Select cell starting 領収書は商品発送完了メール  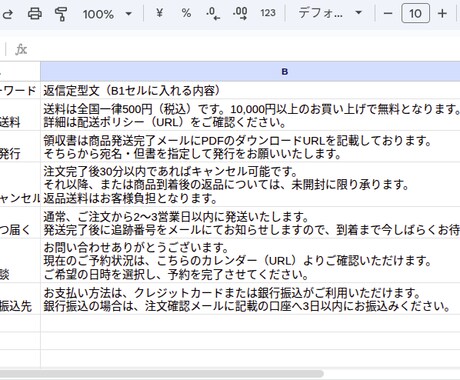250,146
